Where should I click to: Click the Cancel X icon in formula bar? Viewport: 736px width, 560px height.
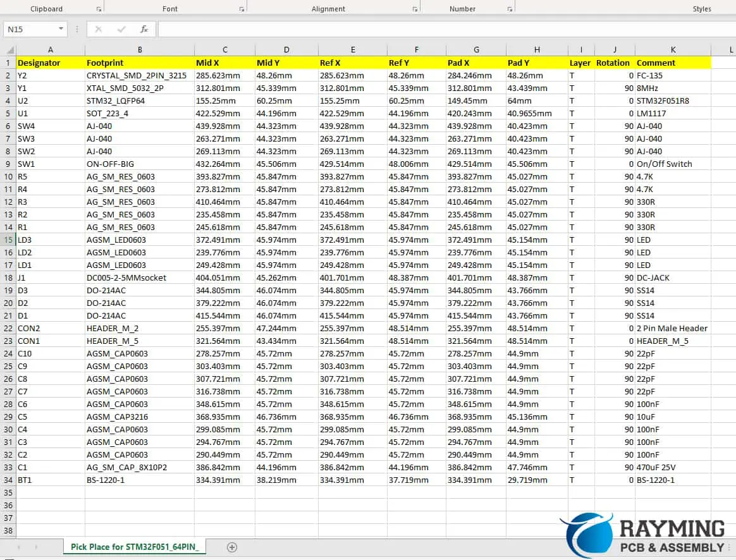click(x=99, y=29)
